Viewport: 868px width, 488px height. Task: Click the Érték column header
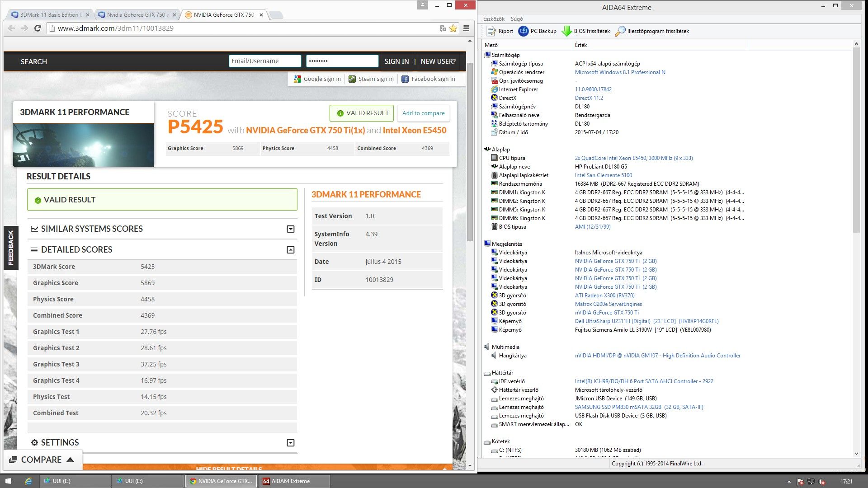click(660, 45)
